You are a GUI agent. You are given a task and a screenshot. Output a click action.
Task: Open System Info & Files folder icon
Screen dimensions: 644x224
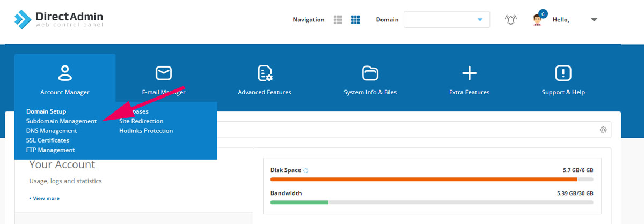pos(370,72)
